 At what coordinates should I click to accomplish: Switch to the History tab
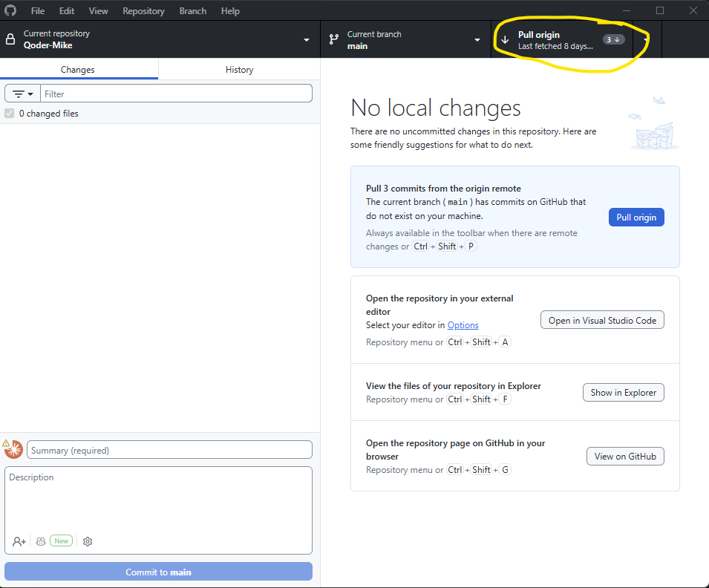point(239,70)
